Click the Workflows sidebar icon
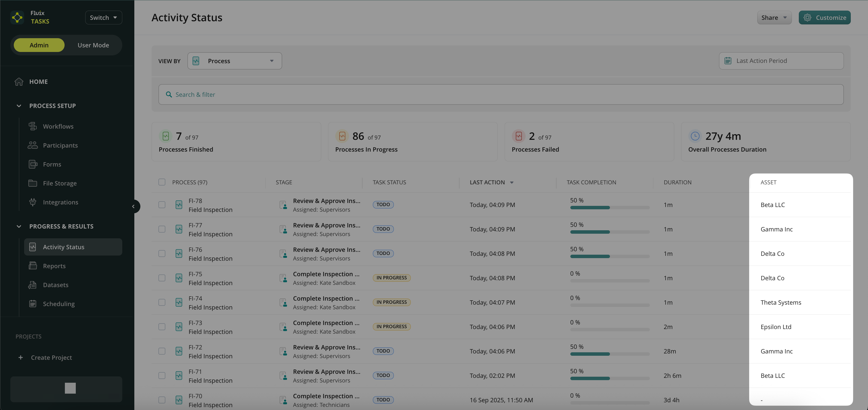The height and width of the screenshot is (410, 868). click(33, 126)
